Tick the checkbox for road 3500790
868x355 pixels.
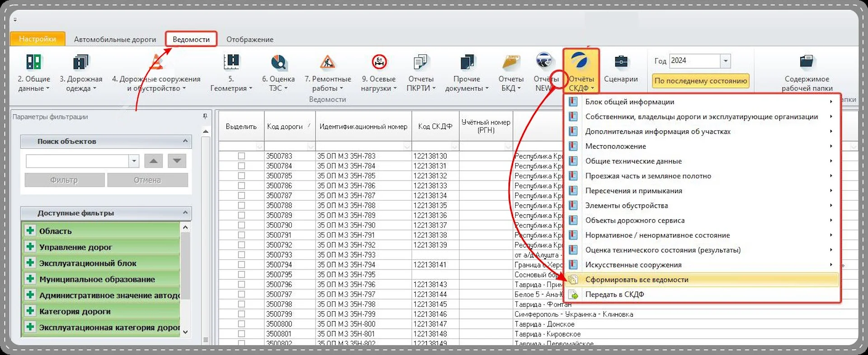point(241,225)
